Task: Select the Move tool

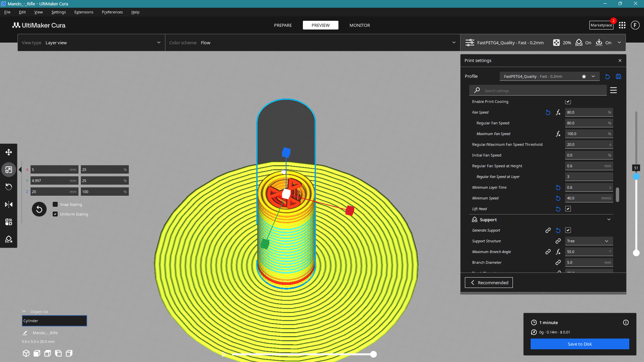Action: [8, 152]
